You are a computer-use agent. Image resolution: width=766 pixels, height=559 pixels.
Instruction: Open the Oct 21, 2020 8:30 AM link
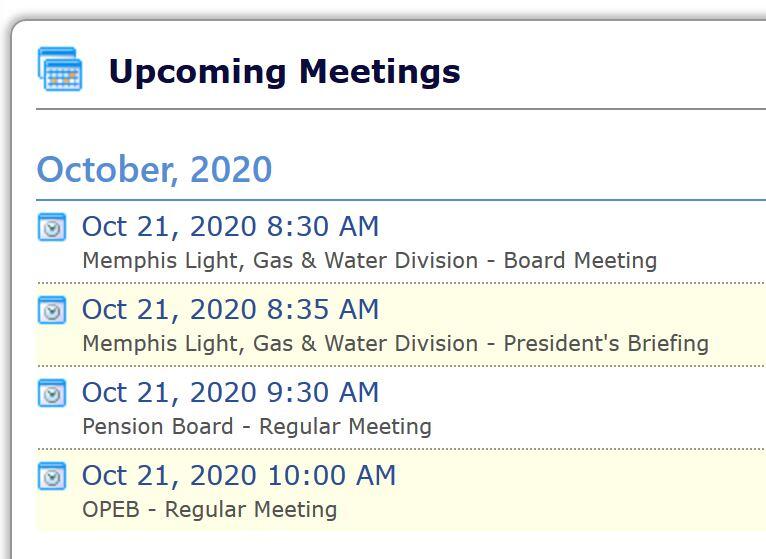230,227
